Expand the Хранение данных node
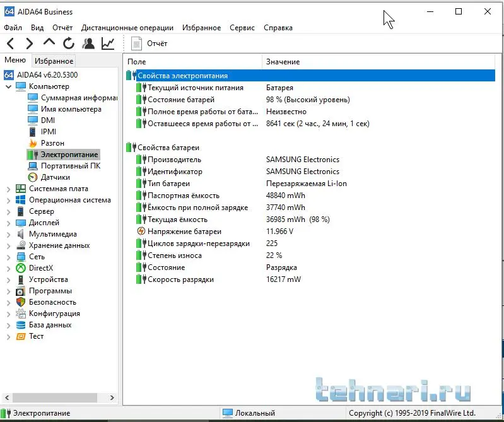 point(8,245)
